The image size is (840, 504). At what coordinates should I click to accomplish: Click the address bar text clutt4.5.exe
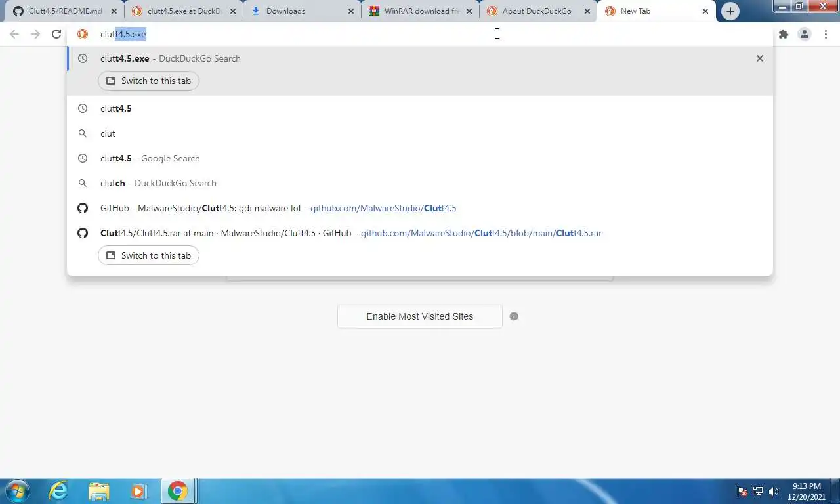pyautogui.click(x=123, y=34)
